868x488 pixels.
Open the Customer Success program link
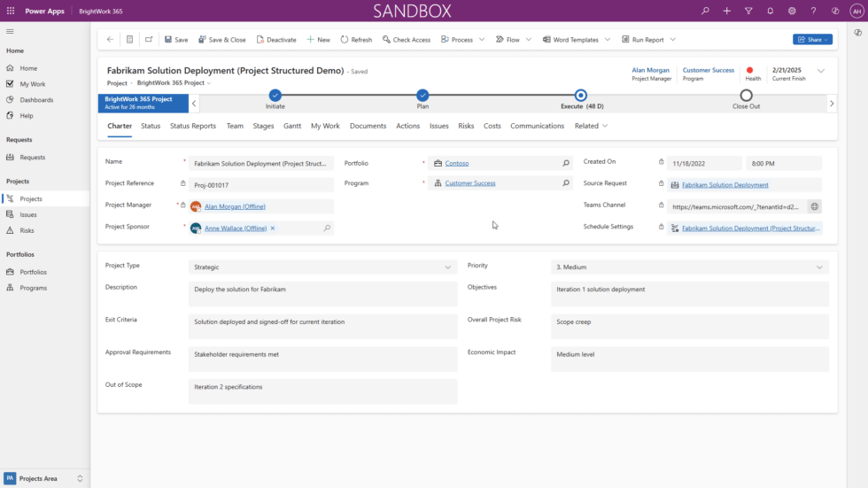coord(470,183)
